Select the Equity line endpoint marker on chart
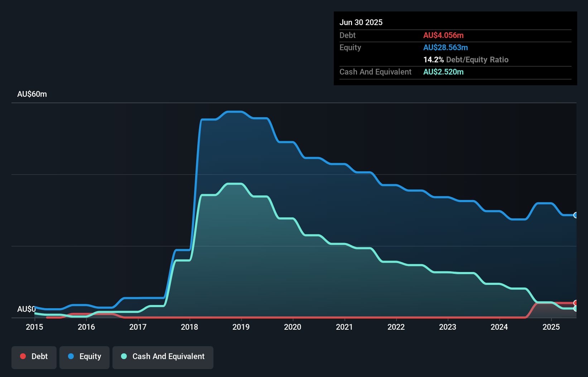Screen dimensions: 588x377 575,215
